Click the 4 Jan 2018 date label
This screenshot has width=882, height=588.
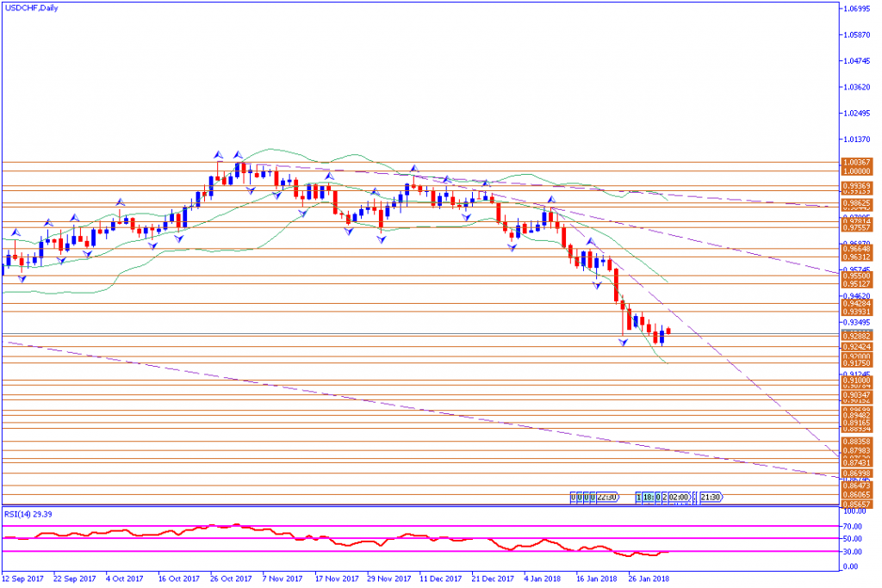click(x=543, y=579)
